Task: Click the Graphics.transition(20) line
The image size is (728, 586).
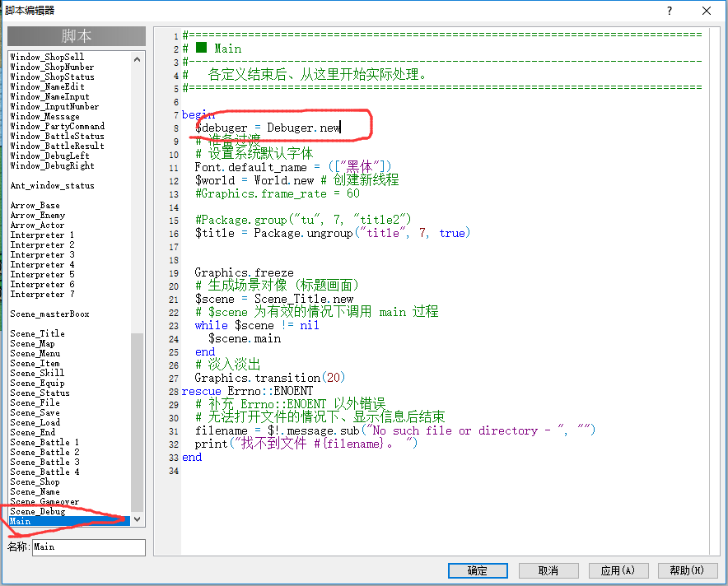Action: click(270, 378)
